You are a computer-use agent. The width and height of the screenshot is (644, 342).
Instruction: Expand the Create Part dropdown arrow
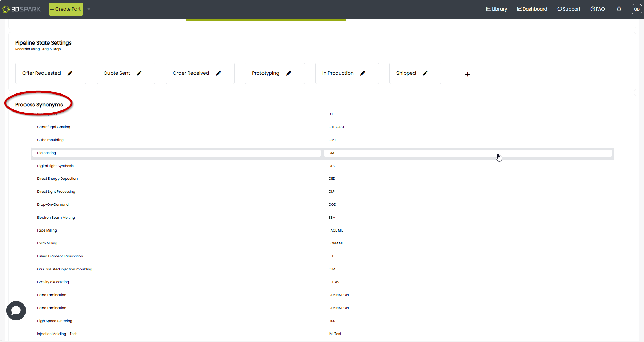tap(89, 9)
